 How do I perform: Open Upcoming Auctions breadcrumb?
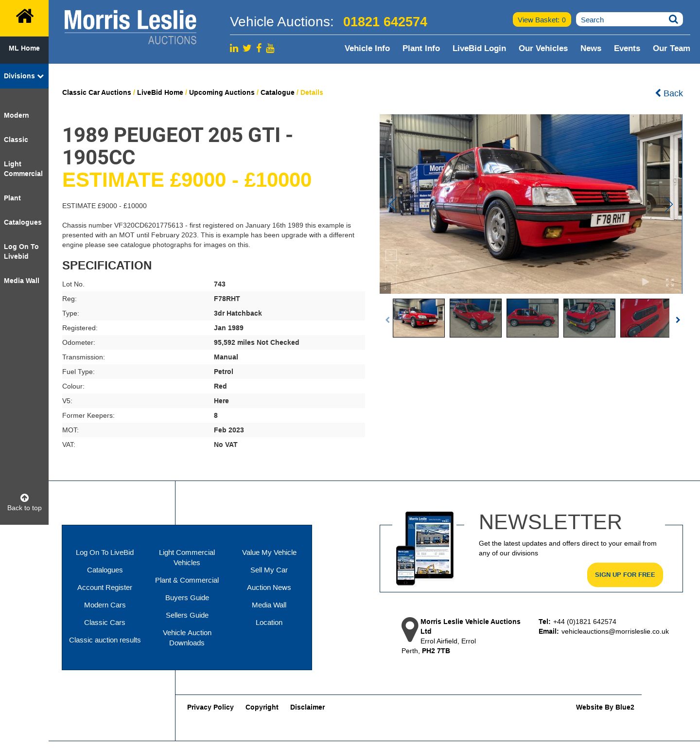click(222, 92)
